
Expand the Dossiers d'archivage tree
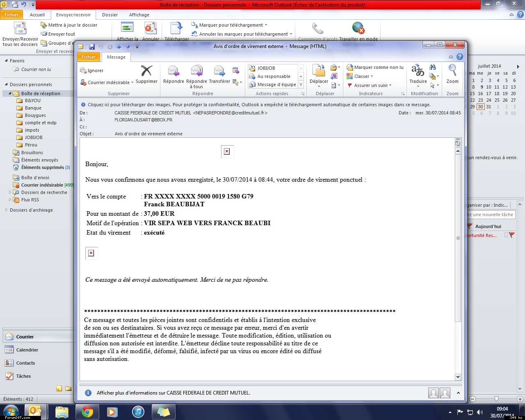[x=6, y=210]
